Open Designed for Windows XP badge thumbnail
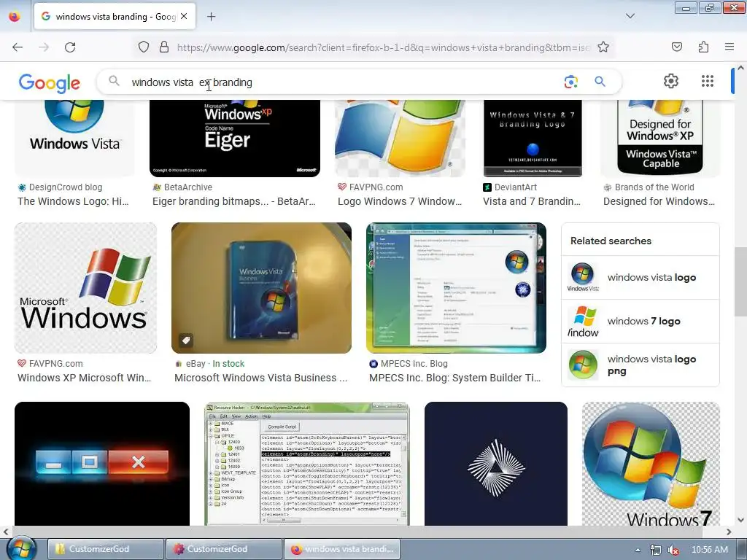The width and height of the screenshot is (747, 560). click(x=660, y=138)
